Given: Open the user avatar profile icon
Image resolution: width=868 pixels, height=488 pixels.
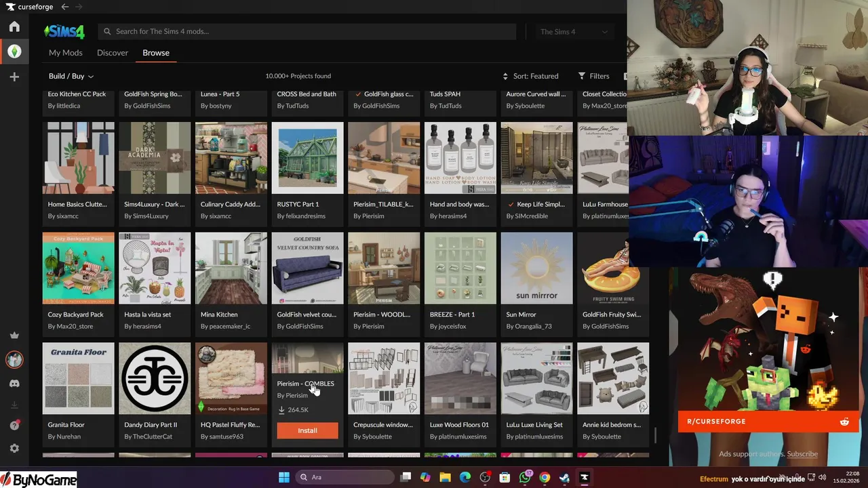Looking at the screenshot, I should point(14,359).
